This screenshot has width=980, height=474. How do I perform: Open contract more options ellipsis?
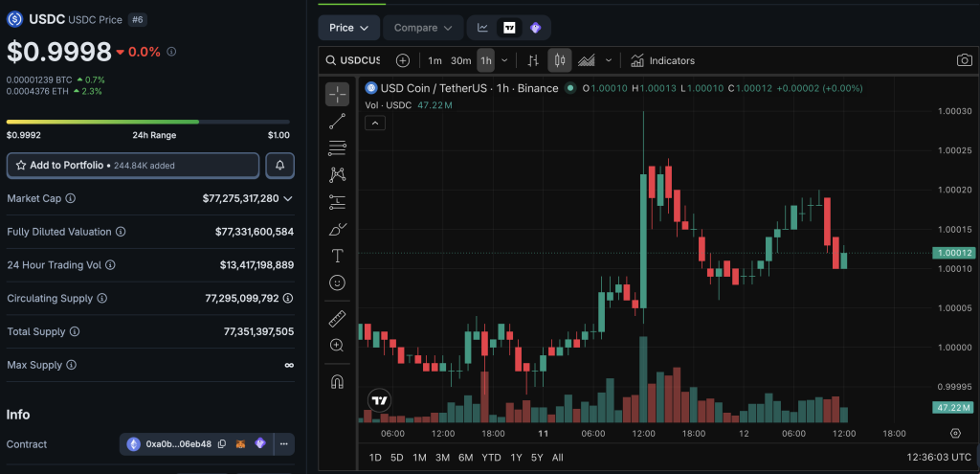point(283,444)
